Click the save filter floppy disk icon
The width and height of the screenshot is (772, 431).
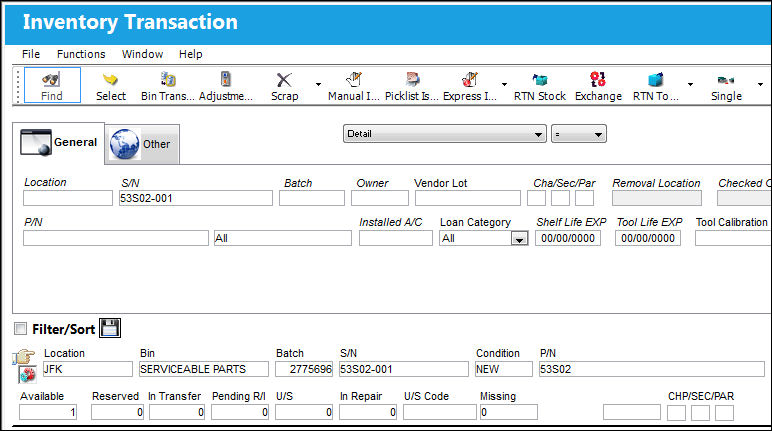point(110,328)
